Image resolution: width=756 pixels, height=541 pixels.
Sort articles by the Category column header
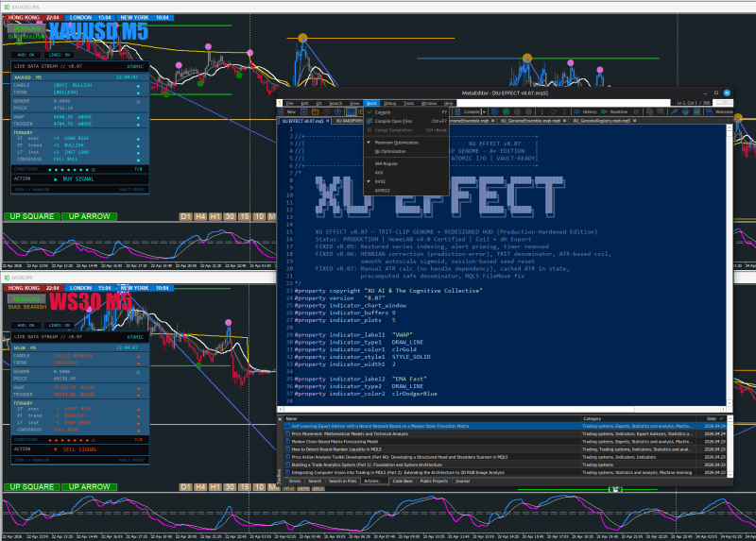click(x=638, y=419)
